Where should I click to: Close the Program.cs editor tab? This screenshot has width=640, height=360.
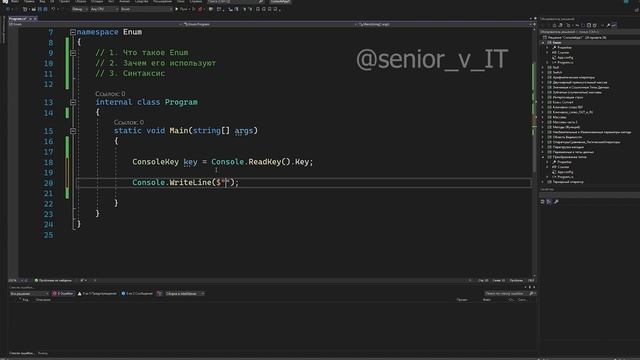point(35,19)
